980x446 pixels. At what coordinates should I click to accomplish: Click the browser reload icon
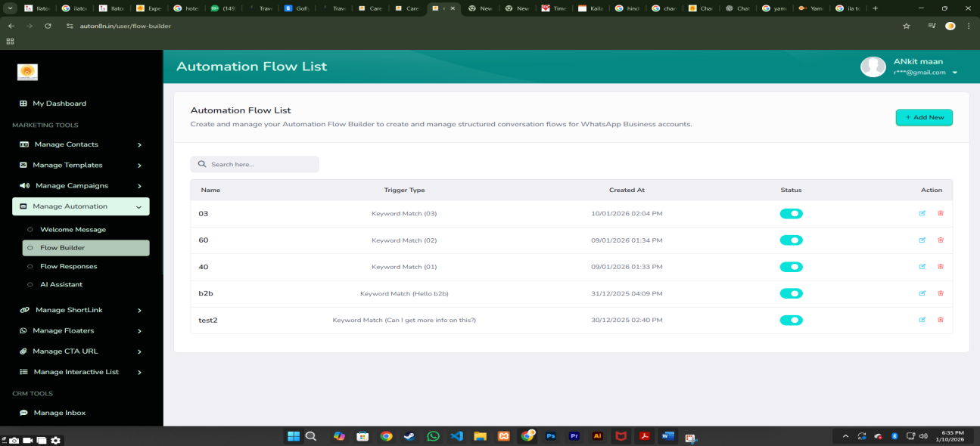[48, 26]
